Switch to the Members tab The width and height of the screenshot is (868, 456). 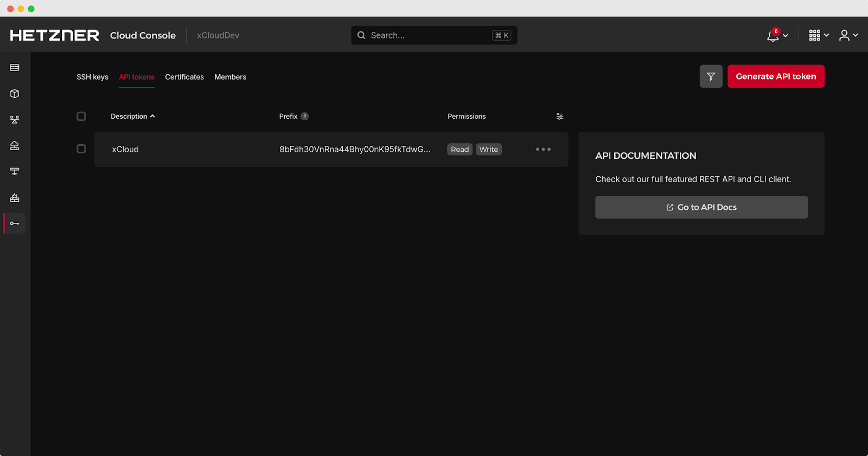coord(230,77)
